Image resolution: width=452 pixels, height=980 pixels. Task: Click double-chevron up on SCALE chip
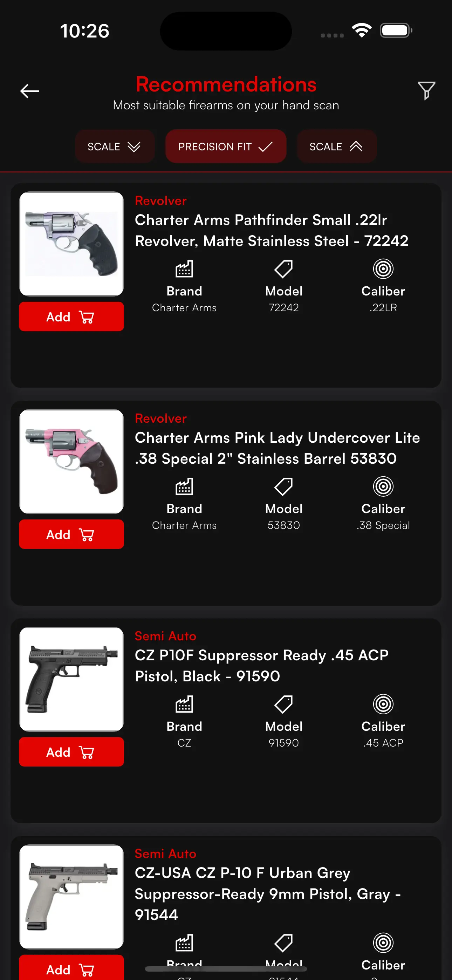tap(356, 147)
